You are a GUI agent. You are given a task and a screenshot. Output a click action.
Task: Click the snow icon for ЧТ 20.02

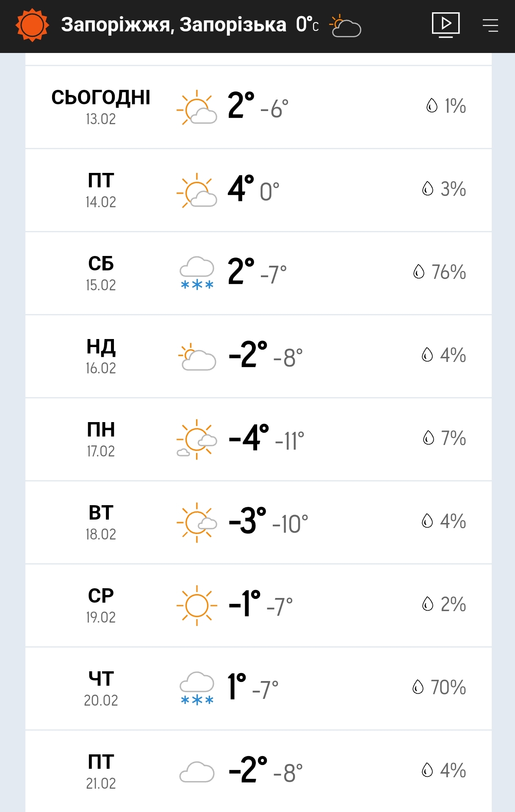tap(197, 688)
